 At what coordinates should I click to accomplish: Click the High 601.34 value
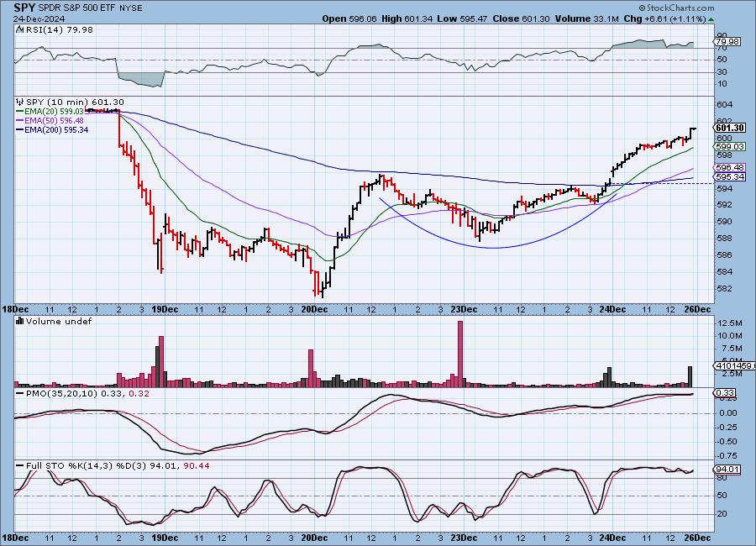[407, 18]
